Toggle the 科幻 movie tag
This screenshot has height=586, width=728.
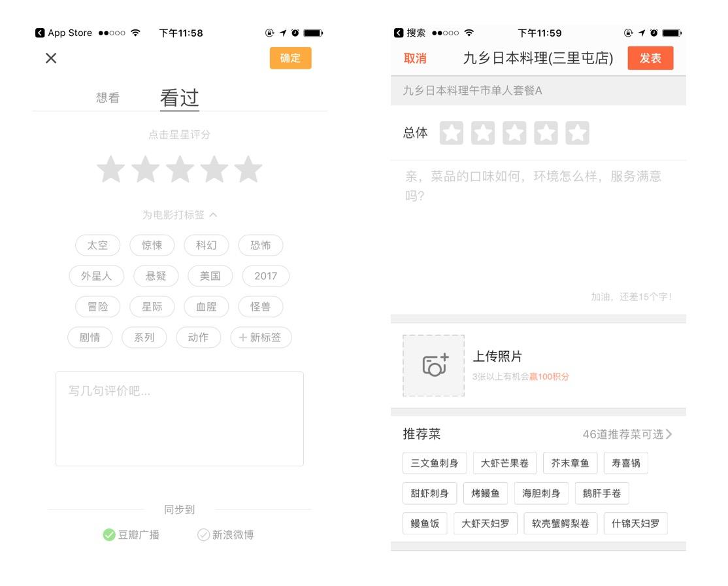point(206,245)
